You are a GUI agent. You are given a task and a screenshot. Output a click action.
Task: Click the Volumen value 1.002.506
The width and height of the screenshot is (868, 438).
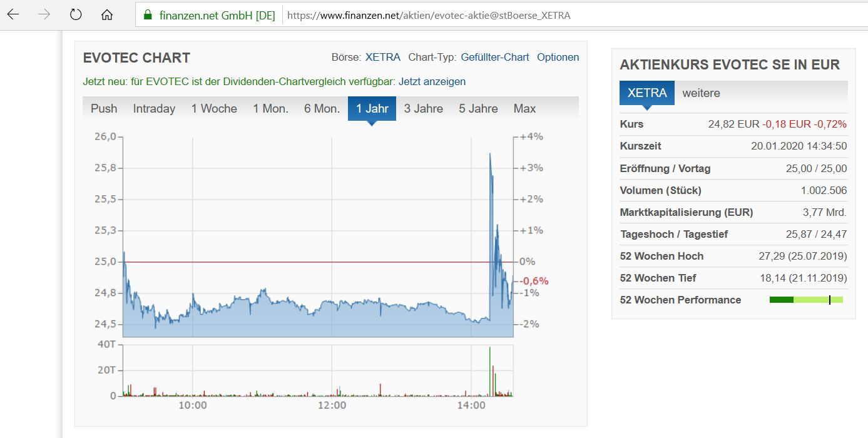[x=824, y=190]
